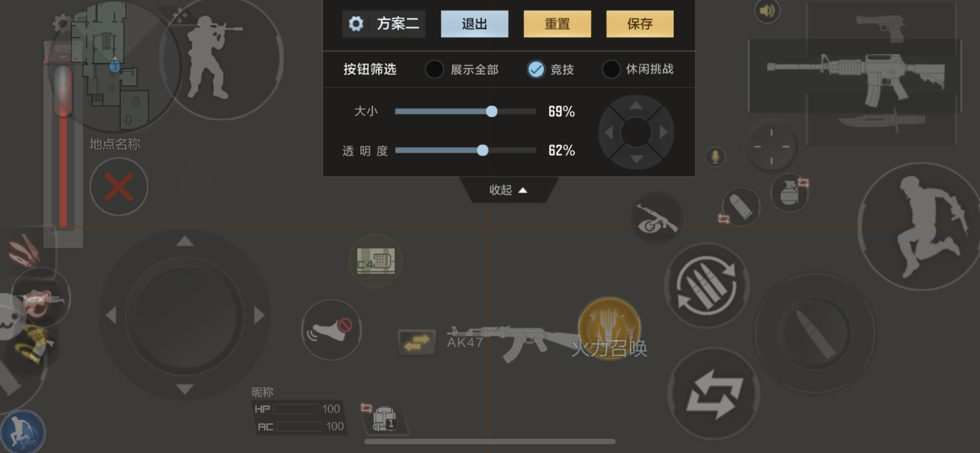Screen dimensions: 980x453
Task: Click the 保存 save button
Action: pyautogui.click(x=640, y=24)
